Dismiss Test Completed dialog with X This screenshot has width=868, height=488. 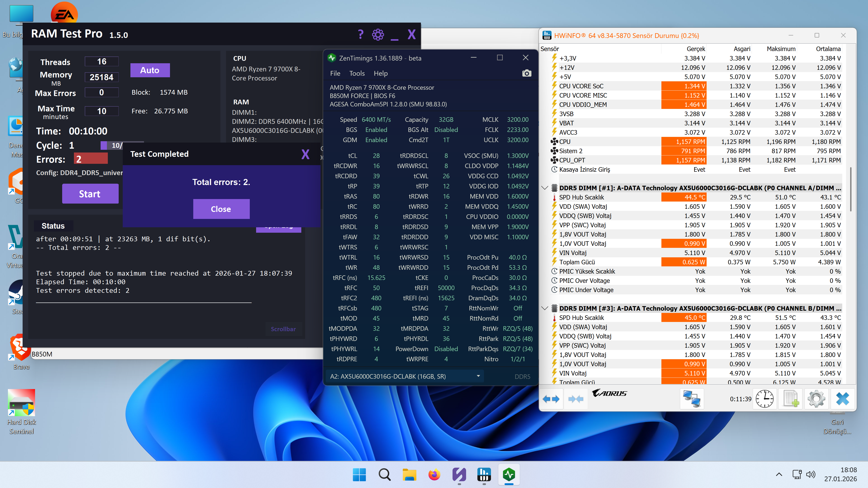click(305, 154)
